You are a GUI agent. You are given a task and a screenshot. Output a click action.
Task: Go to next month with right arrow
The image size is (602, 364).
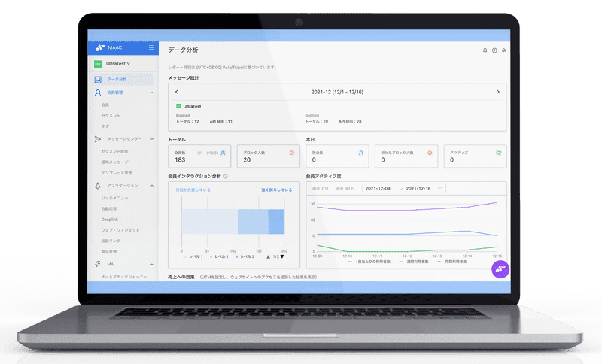497,92
